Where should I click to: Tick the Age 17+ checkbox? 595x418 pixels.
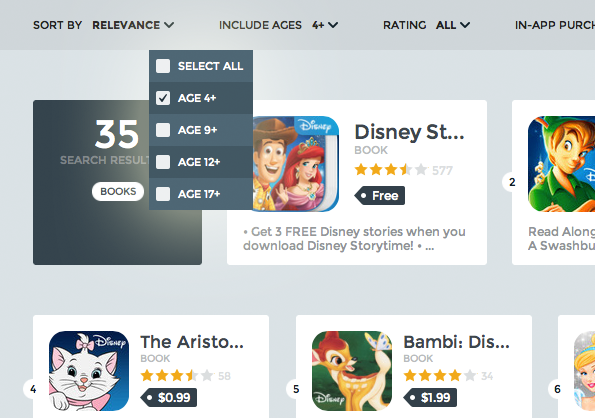click(x=163, y=194)
